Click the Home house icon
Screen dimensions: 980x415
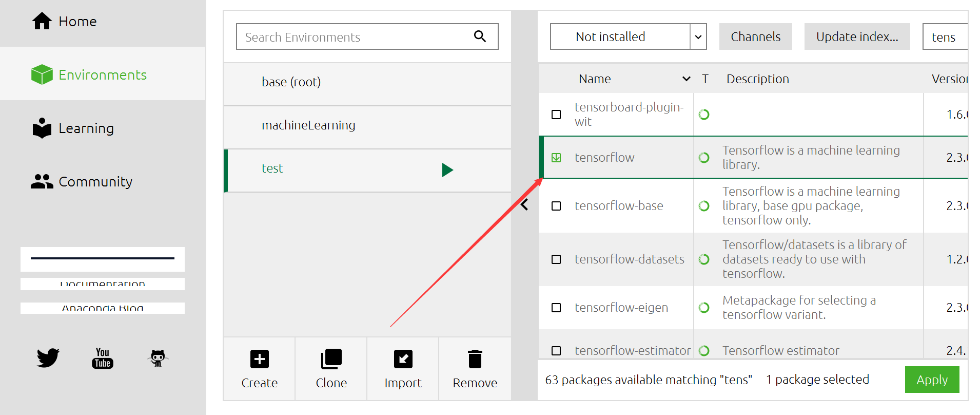tap(42, 21)
